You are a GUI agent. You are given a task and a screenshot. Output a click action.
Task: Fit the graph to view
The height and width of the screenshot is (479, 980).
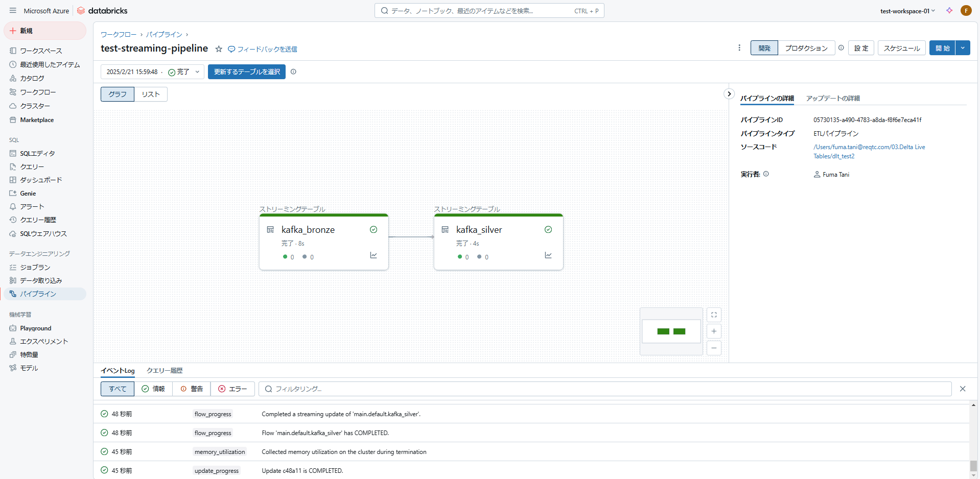point(714,315)
